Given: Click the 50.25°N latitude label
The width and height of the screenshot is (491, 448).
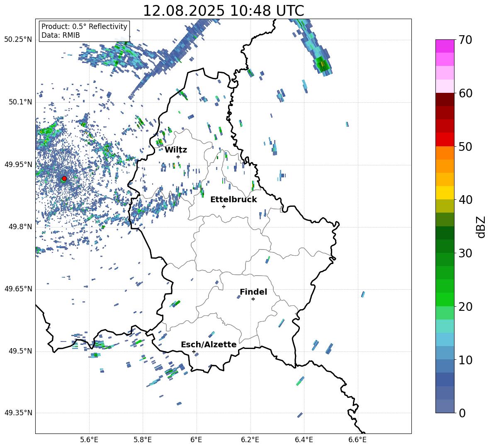Looking at the screenshot, I should 18,40.
